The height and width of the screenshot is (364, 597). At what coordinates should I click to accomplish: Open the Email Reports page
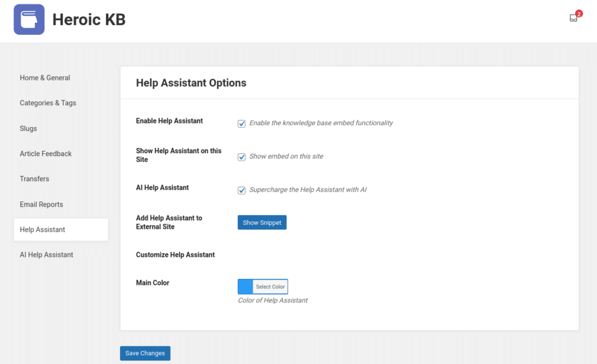41,204
